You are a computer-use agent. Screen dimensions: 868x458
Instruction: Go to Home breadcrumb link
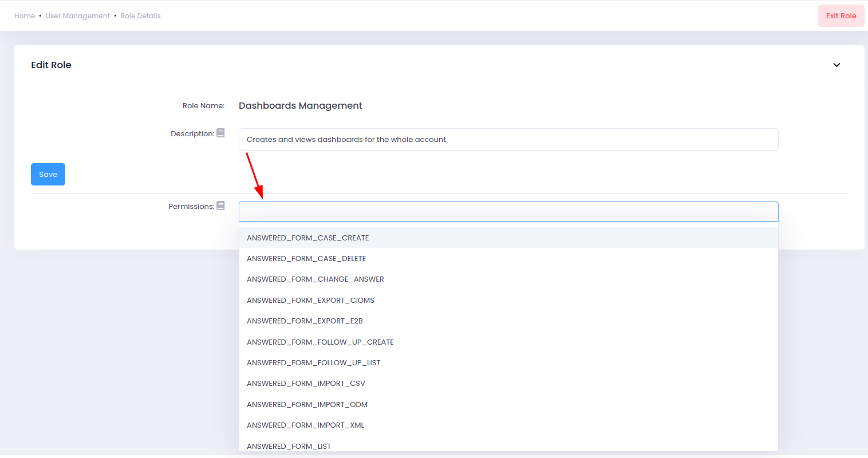(x=25, y=16)
